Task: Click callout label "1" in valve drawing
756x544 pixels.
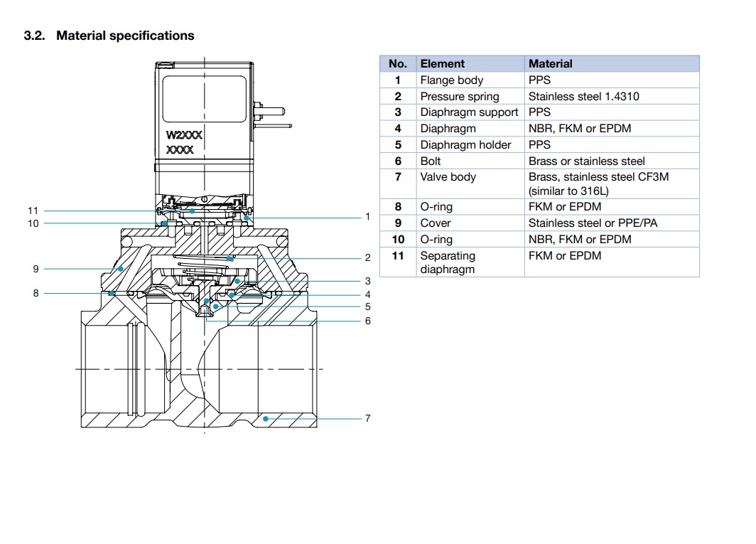Action: 367,217
